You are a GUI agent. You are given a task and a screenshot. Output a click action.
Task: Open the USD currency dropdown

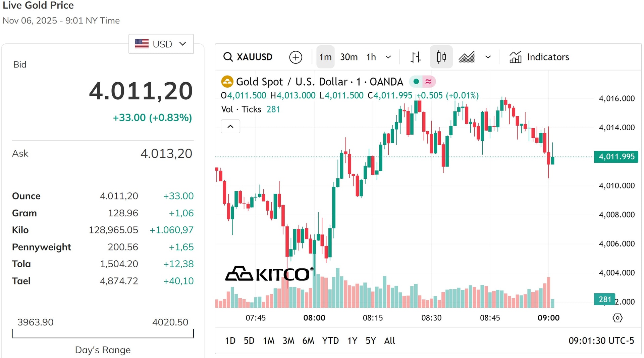(x=161, y=44)
